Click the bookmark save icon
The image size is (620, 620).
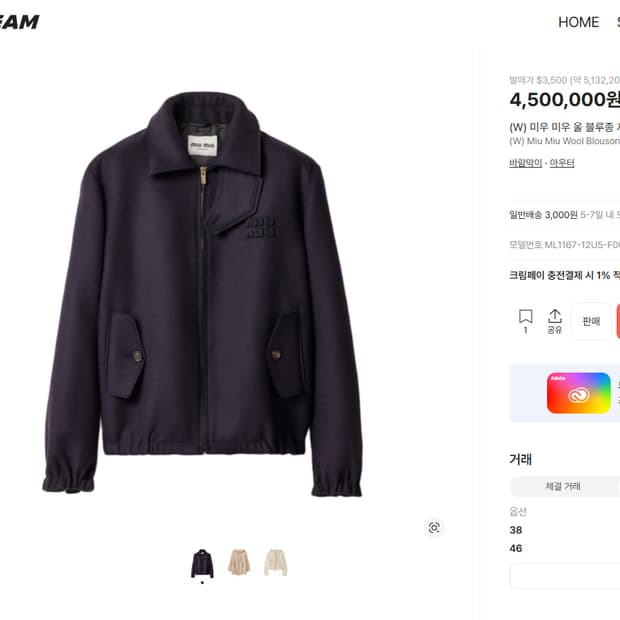pos(525,317)
